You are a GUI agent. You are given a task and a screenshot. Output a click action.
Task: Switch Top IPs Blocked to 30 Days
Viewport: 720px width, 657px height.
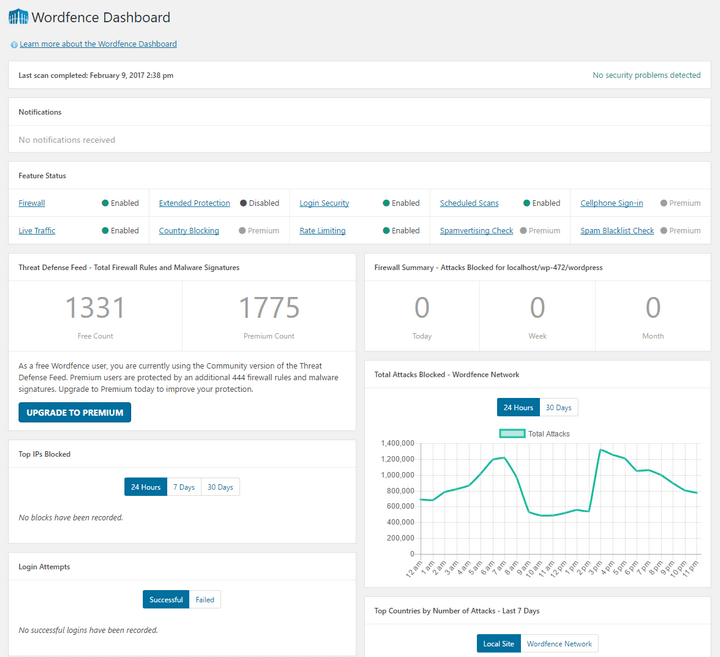pyautogui.click(x=220, y=487)
